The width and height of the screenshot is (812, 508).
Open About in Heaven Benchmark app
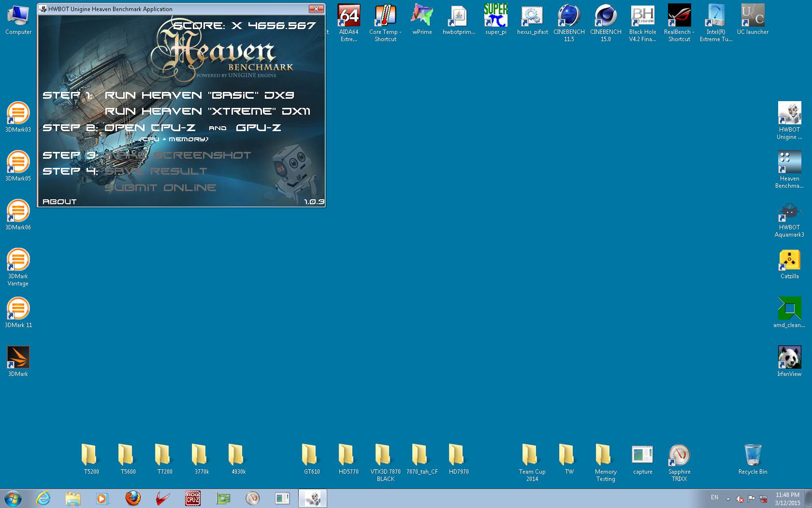(59, 202)
